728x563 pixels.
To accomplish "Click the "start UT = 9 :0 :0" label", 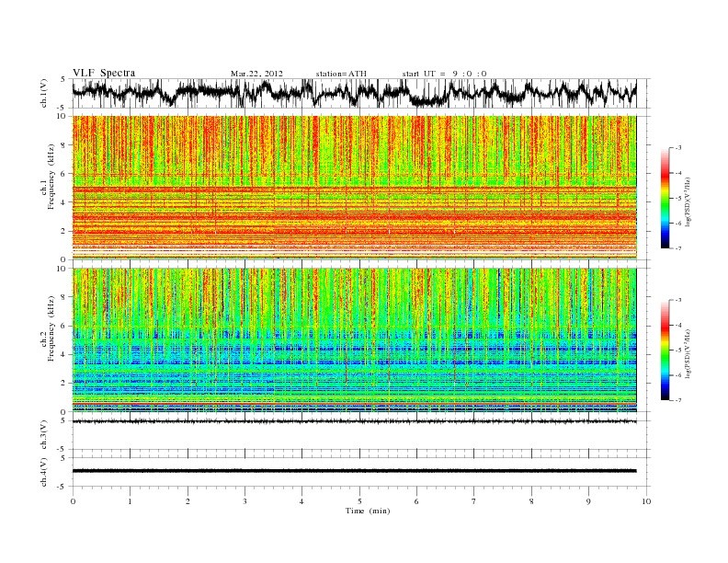I will pyautogui.click(x=444, y=74).
